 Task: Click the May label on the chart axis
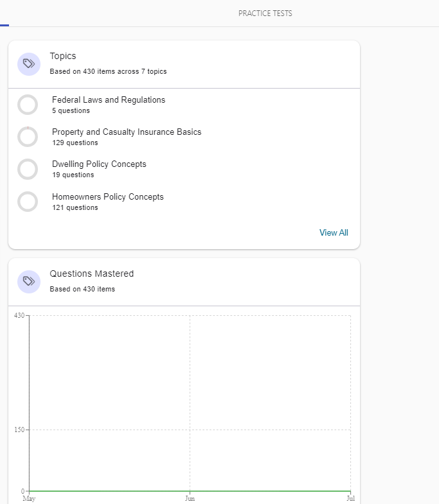29,498
